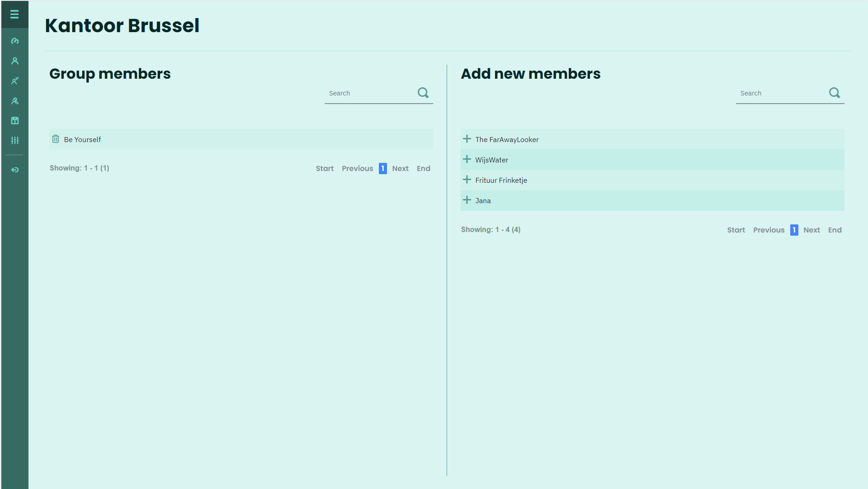
Task: Open the hamburger menu in the sidebar
Action: tap(14, 14)
